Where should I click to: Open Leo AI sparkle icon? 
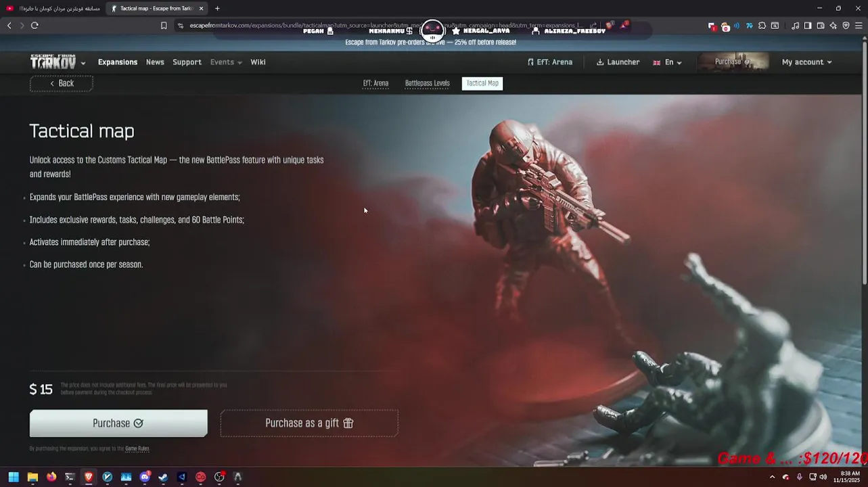click(833, 26)
